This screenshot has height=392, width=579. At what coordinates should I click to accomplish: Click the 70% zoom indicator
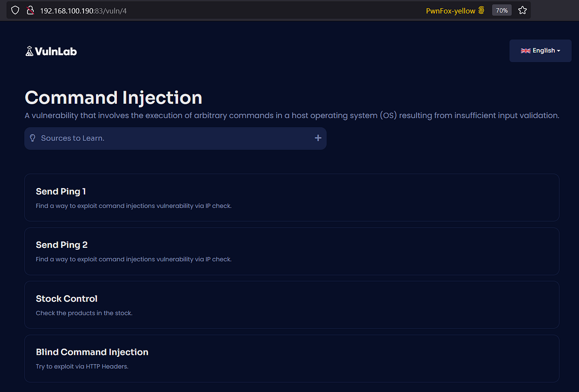click(x=501, y=10)
